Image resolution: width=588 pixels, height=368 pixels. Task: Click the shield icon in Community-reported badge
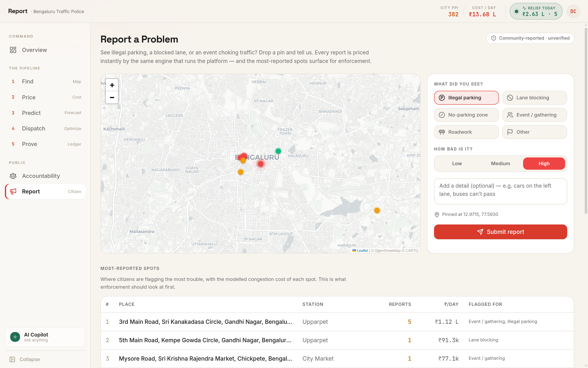pos(493,38)
